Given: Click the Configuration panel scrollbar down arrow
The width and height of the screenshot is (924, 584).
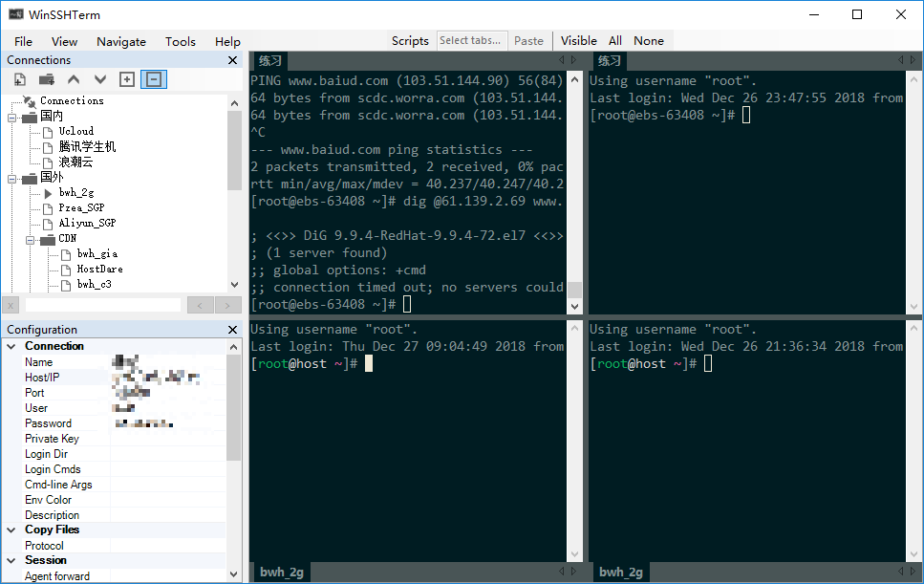Looking at the screenshot, I should [234, 574].
